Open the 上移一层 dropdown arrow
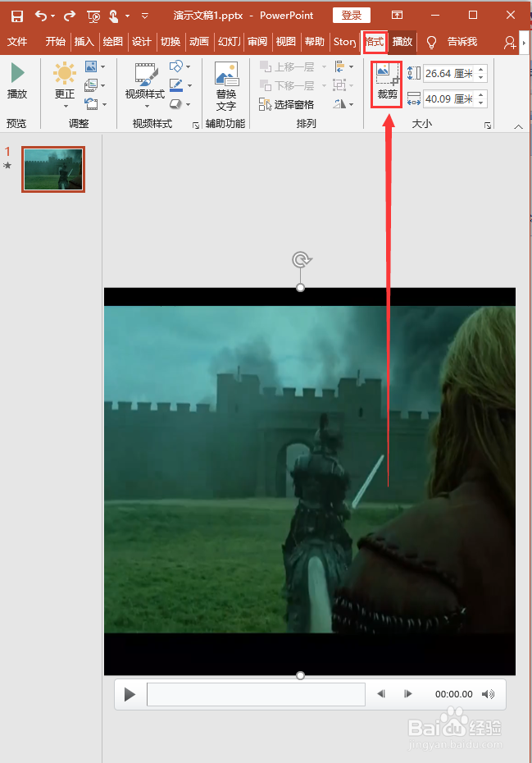This screenshot has width=532, height=763. click(324, 66)
